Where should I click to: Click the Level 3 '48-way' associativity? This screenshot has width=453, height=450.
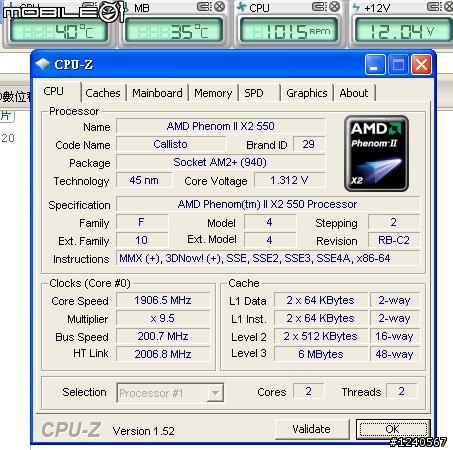pos(395,354)
